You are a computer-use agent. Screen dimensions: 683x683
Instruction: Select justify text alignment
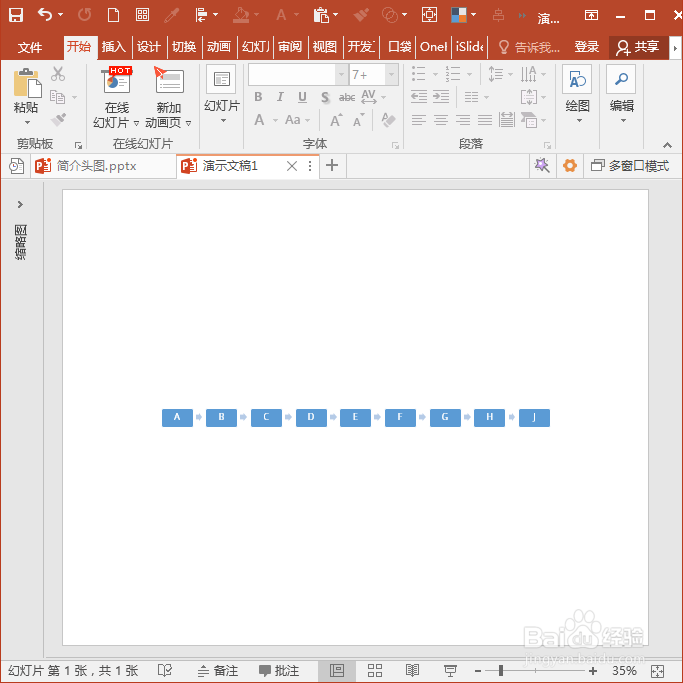[x=484, y=120]
